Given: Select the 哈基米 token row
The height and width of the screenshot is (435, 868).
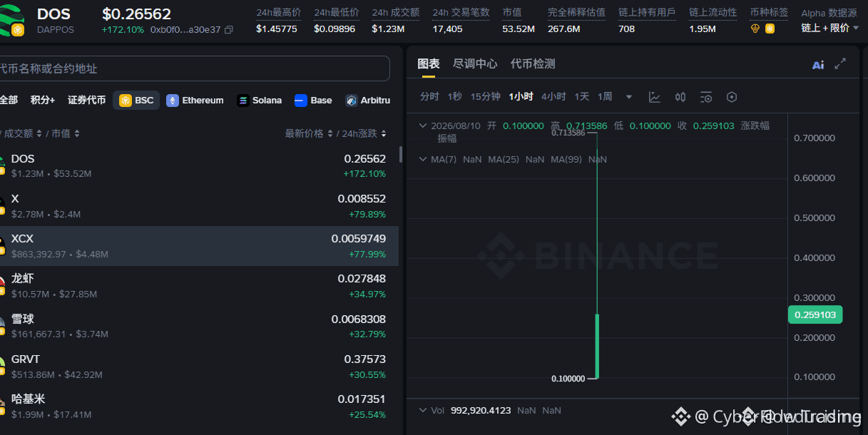Looking at the screenshot, I should [x=199, y=406].
